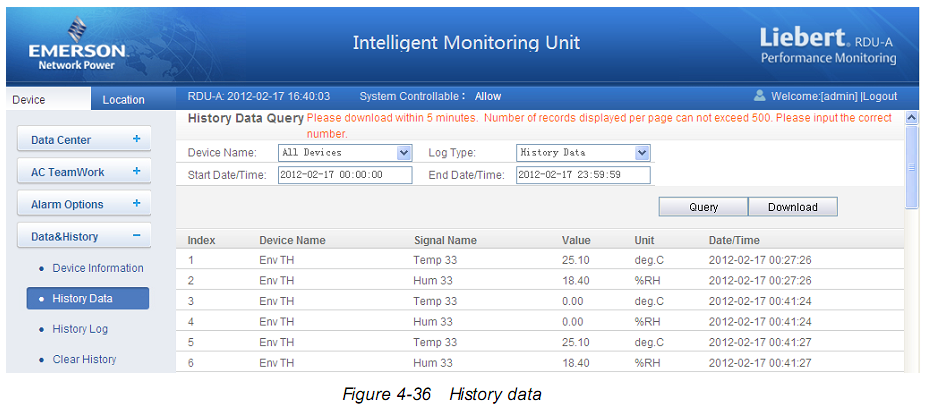Click the Liebert RDU-A logo
The width and height of the screenshot is (926, 411).
827,46
